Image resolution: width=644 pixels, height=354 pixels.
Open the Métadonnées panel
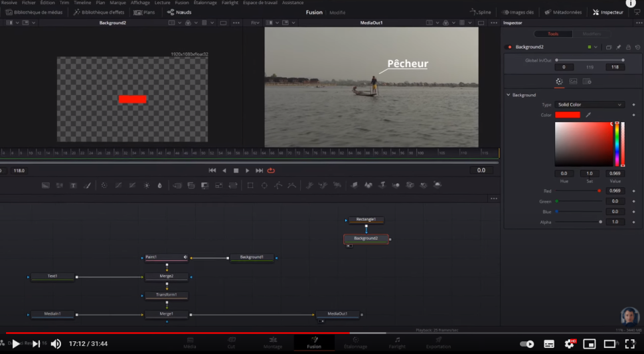[563, 13]
